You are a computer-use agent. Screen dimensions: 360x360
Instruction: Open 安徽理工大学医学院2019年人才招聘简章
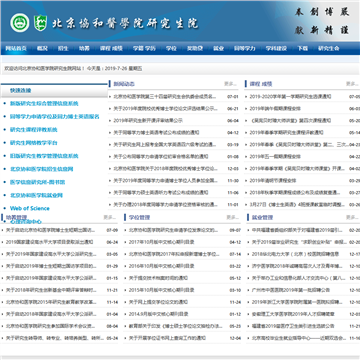(293, 314)
